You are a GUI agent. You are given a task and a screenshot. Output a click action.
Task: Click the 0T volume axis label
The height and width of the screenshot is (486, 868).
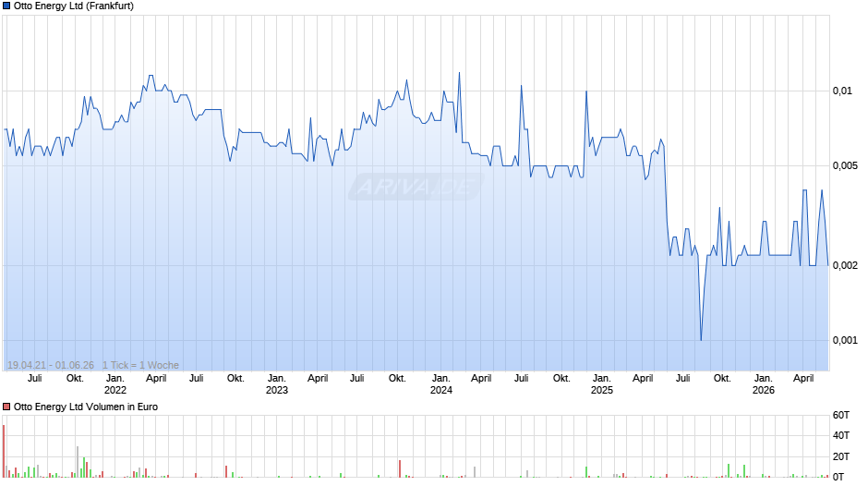tap(838, 477)
